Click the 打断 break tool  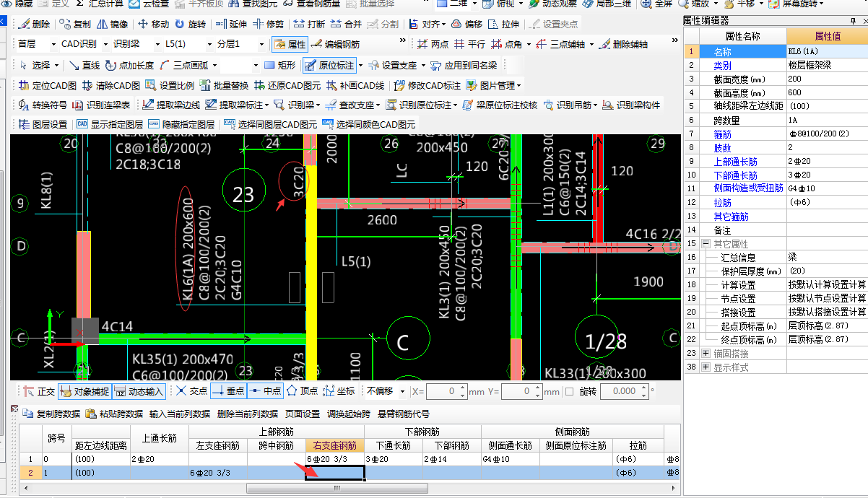(310, 24)
